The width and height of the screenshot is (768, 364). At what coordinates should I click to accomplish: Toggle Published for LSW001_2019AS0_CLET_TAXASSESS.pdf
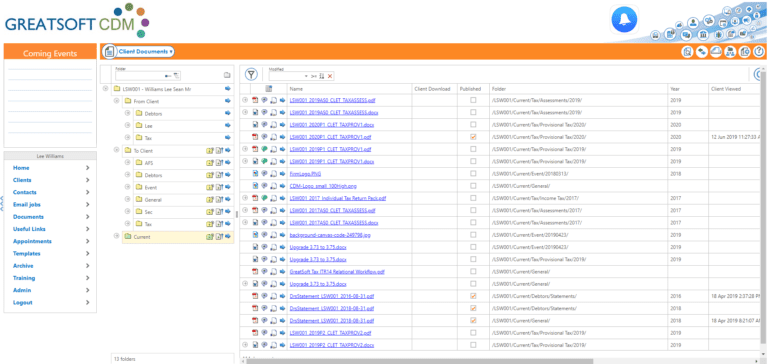pos(473,100)
